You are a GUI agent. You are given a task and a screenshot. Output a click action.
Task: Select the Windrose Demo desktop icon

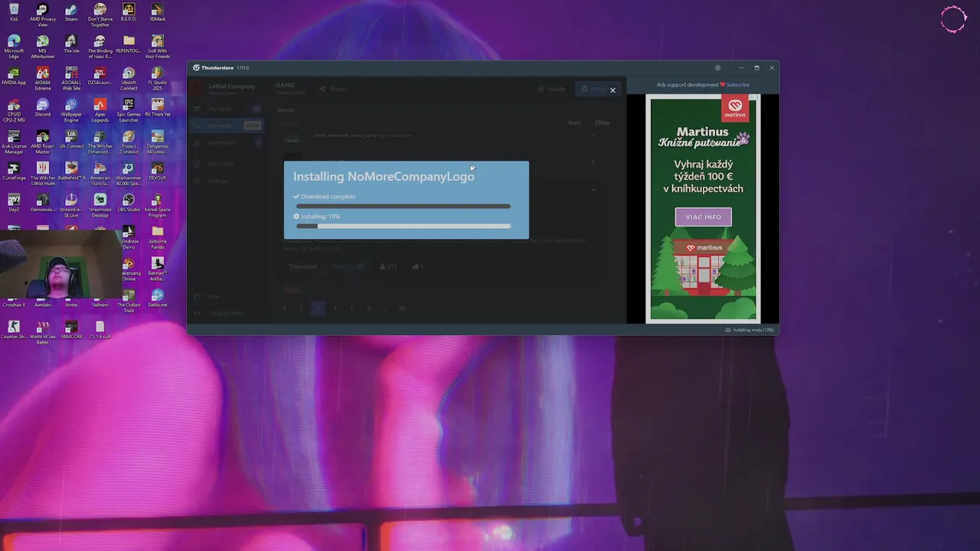coord(130,237)
